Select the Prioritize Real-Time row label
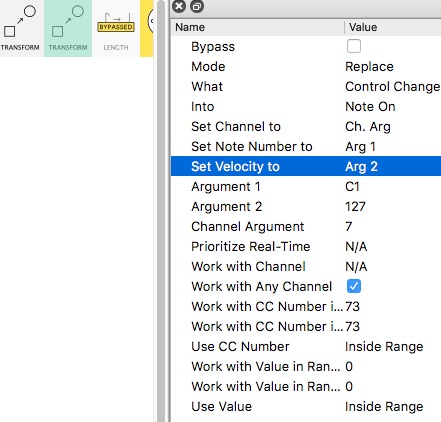The height and width of the screenshot is (422, 441). click(251, 246)
